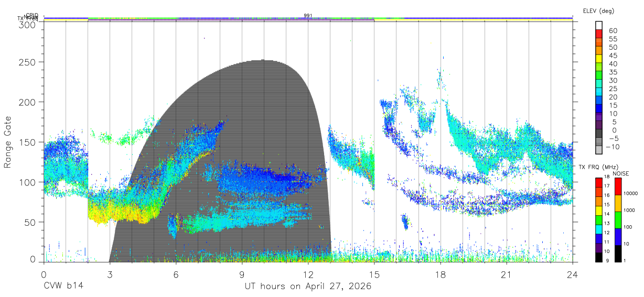Click the 100 tick on Range Gate axis
This screenshot has width=644, height=297.
pyautogui.click(x=27, y=182)
